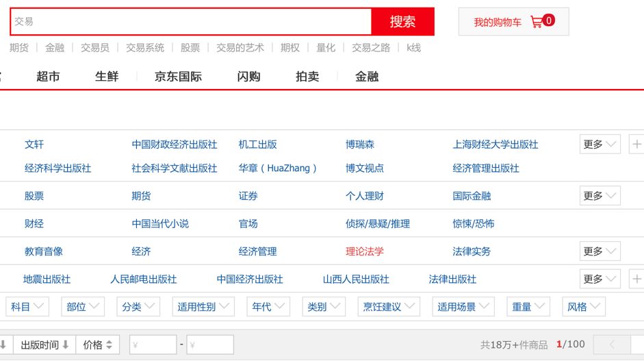Filter by 博文视点
Screen dimensions: 644x361
(365, 168)
